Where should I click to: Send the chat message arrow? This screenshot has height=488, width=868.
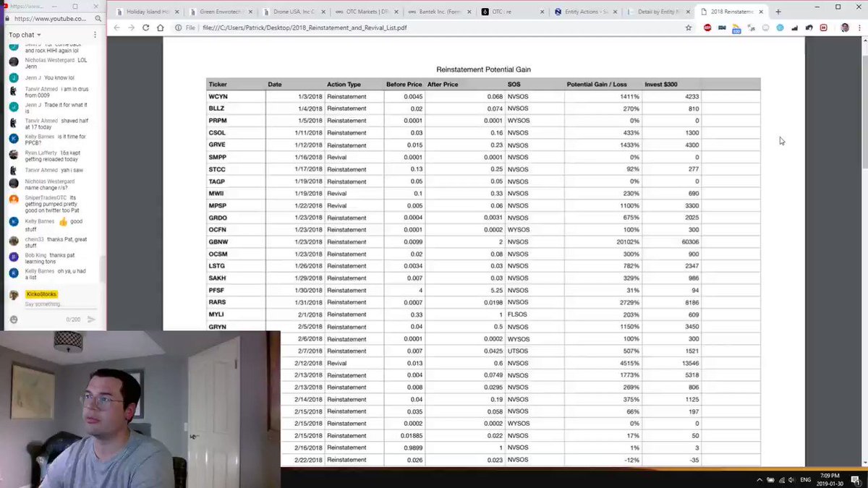coord(92,319)
